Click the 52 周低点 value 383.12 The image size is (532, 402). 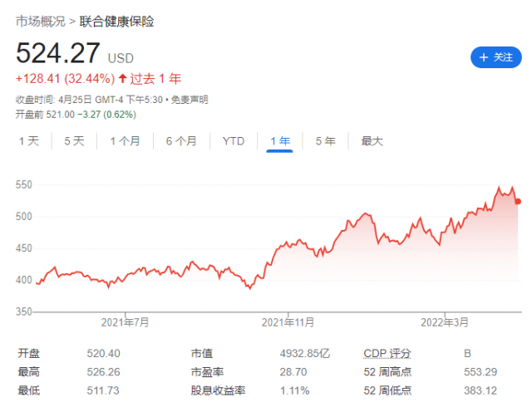click(x=480, y=391)
